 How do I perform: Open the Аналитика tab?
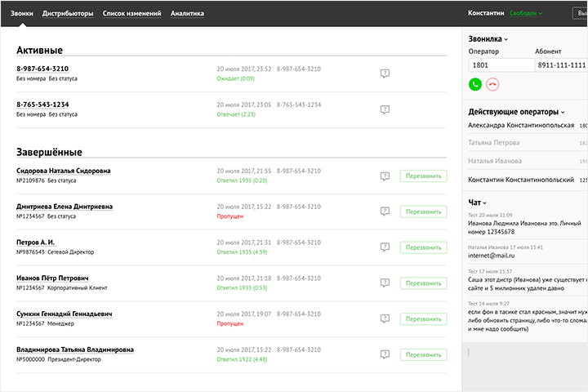tap(187, 14)
